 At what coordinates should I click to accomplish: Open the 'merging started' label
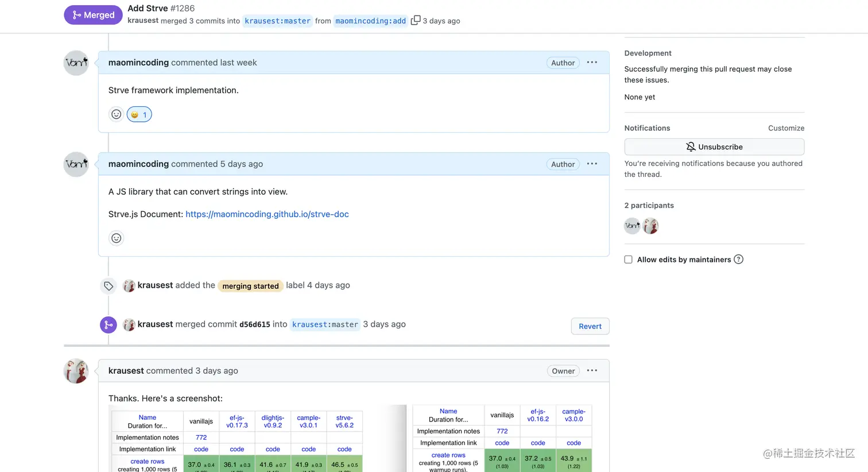(x=250, y=286)
